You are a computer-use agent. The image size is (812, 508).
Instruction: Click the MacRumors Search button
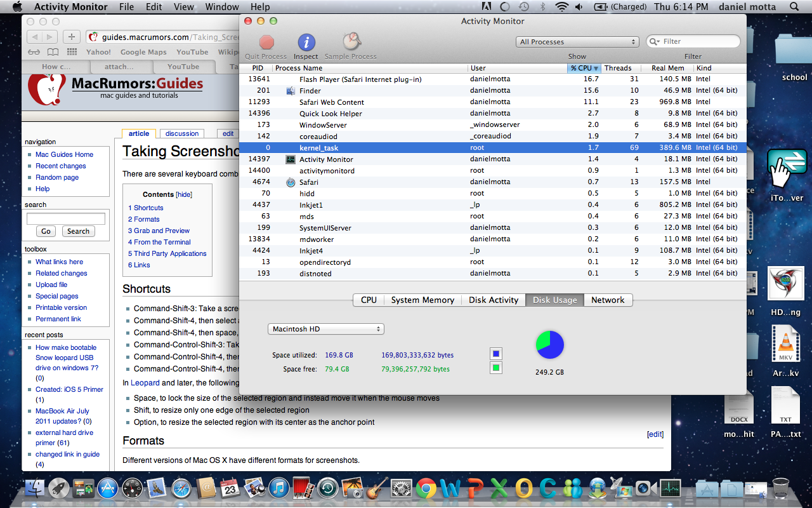click(79, 231)
